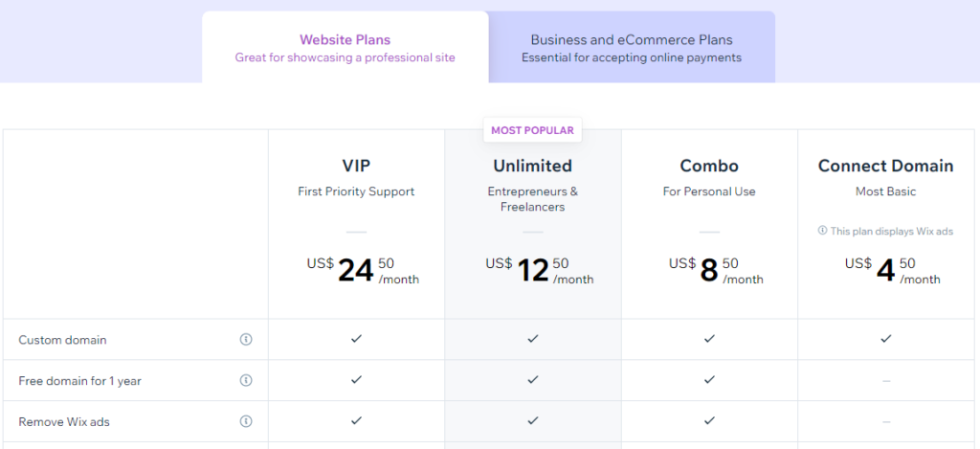Viewport: 980px width, 449px height.
Task: Click the Free domain for 1 year label
Action: (80, 381)
